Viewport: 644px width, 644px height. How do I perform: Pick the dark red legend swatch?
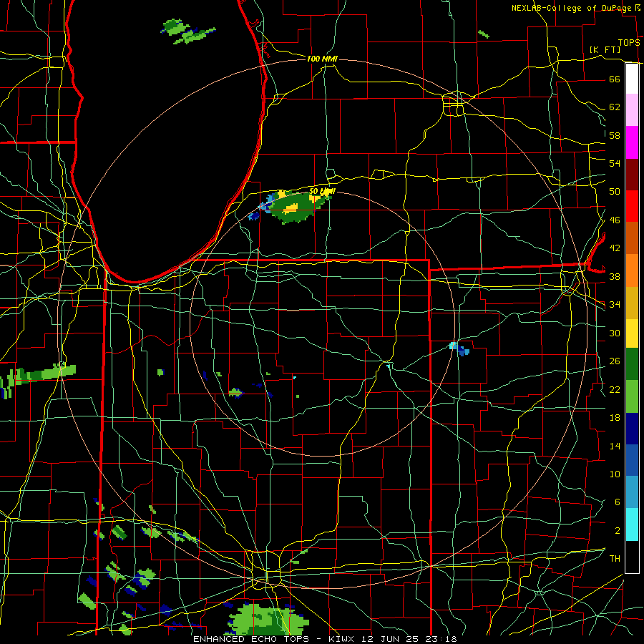(632, 174)
